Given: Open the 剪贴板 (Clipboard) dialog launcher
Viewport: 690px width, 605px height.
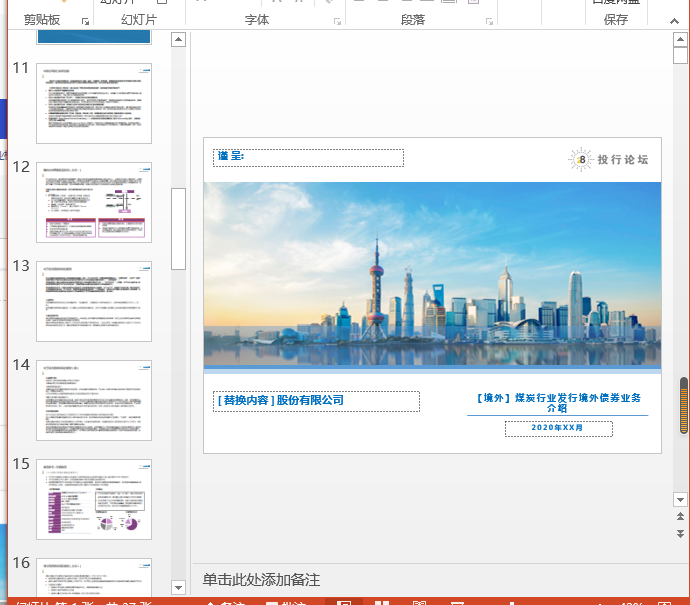Looking at the screenshot, I should point(85,22).
